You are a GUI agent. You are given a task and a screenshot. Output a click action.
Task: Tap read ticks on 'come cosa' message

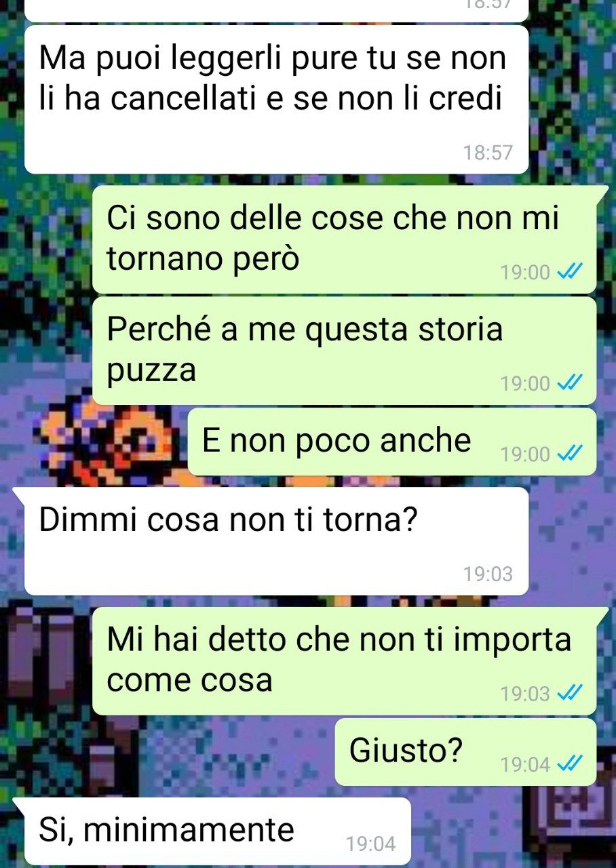point(569,694)
